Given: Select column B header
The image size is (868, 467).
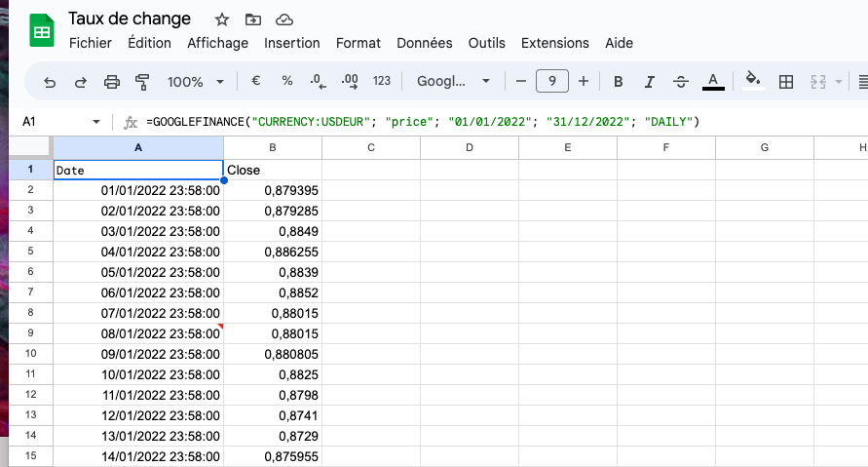Looking at the screenshot, I should coord(273,148).
